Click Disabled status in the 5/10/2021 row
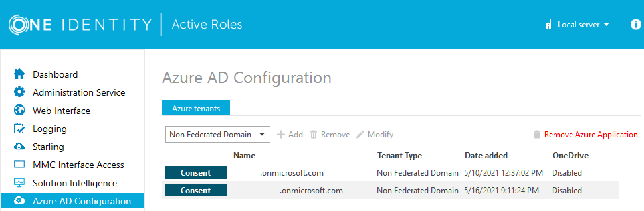644x211 pixels. pyautogui.click(x=567, y=173)
